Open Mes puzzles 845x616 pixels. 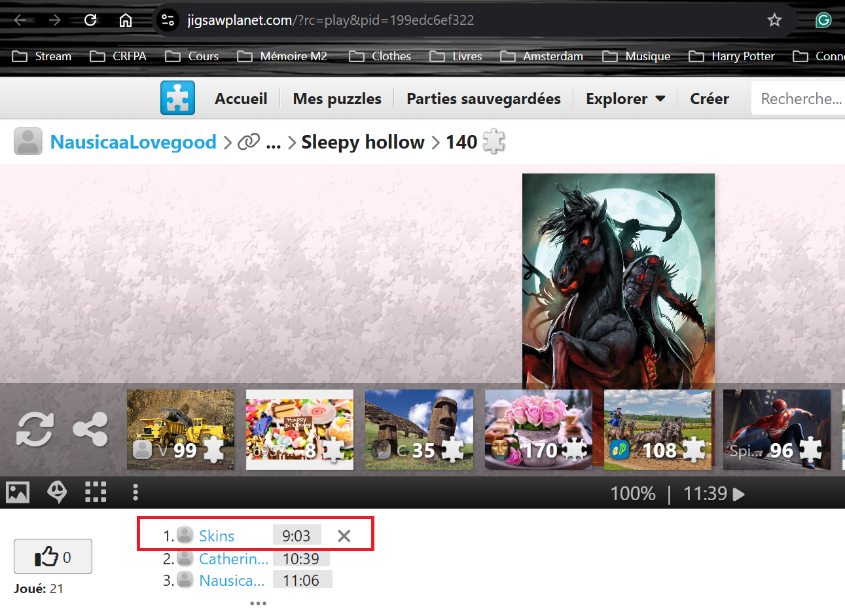[x=337, y=99]
